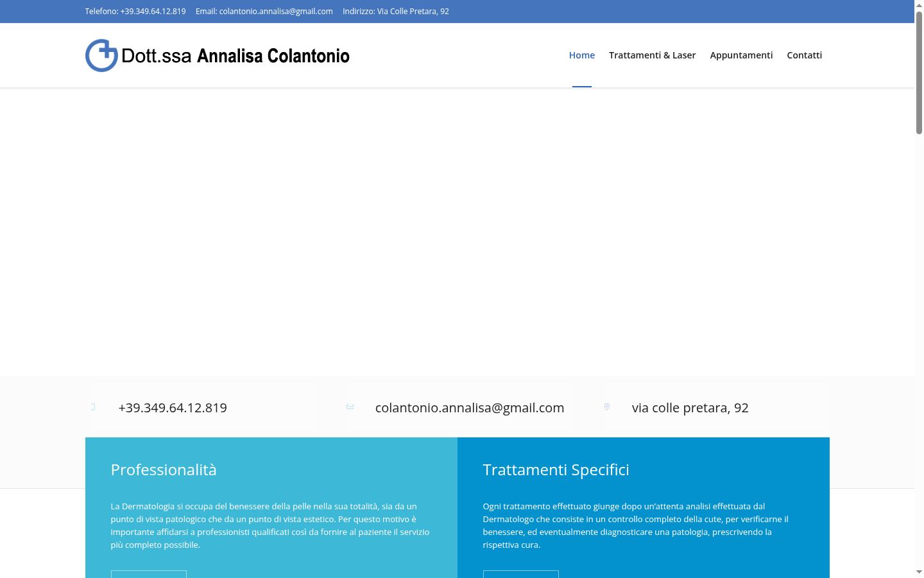Click the envelope icon beside the Gmail address
This screenshot has height=578, width=924.
[x=350, y=407]
